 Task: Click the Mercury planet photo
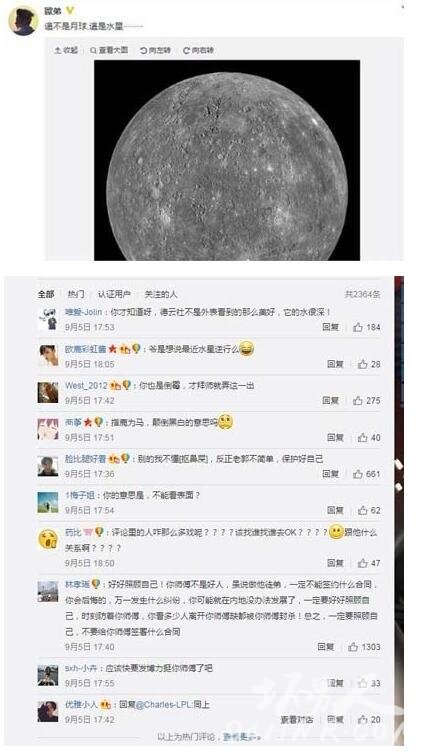click(x=227, y=160)
